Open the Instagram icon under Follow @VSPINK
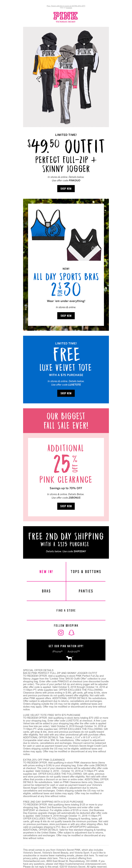The image size is (132, 868). point(61,632)
